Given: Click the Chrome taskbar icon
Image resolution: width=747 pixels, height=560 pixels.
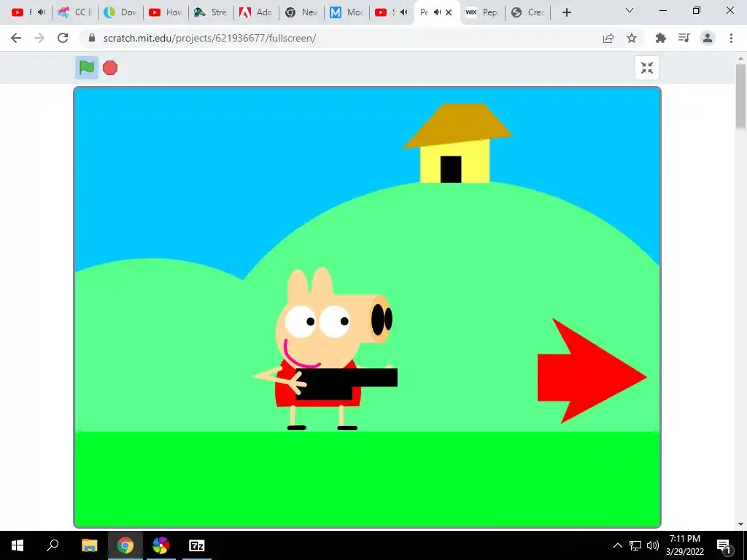Looking at the screenshot, I should pos(125,545).
